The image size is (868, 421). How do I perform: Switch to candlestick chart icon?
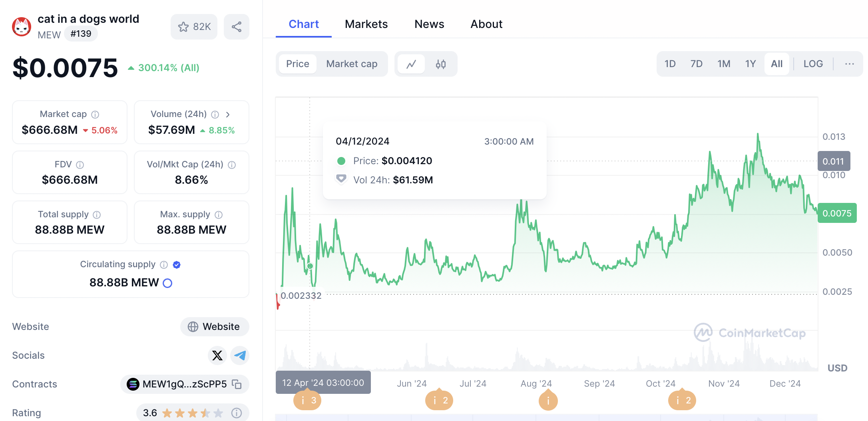coord(441,64)
